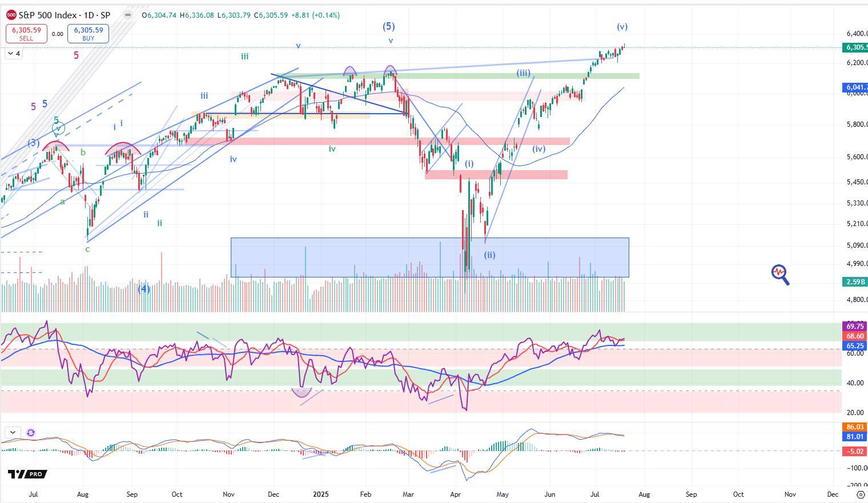Click the (iii) wave label near May
Viewport: 868px width, 503px height.
click(524, 73)
